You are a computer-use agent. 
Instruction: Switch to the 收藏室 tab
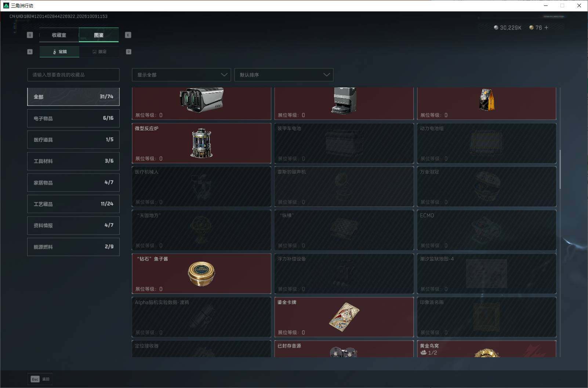click(x=59, y=35)
